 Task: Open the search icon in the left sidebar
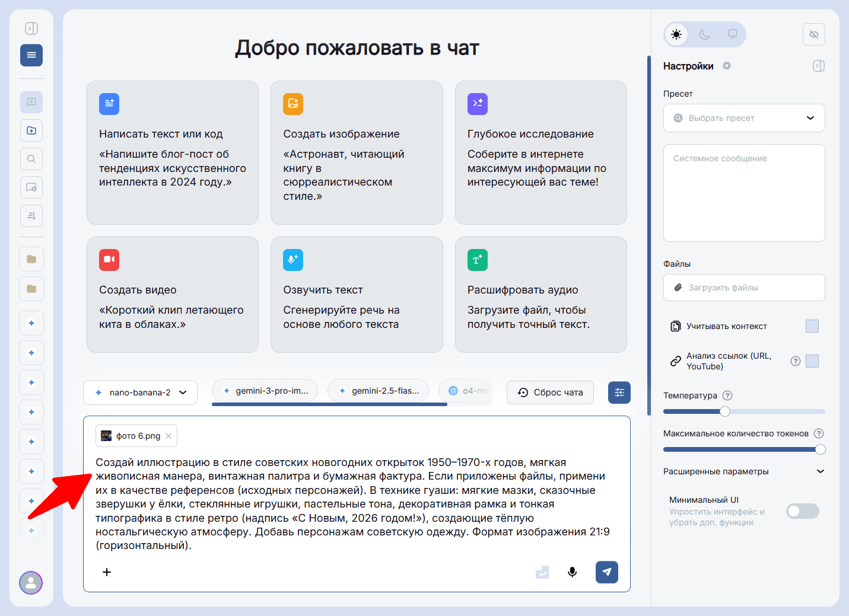click(31, 158)
